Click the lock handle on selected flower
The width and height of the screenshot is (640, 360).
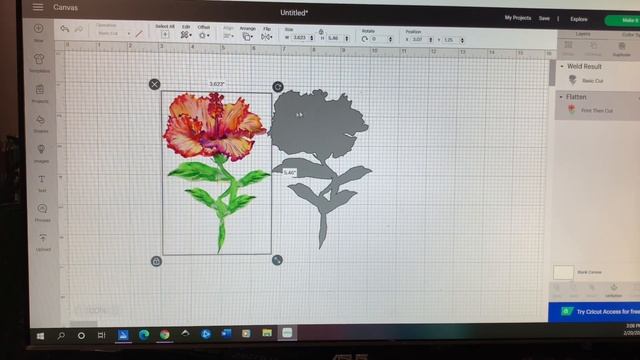tap(156, 261)
